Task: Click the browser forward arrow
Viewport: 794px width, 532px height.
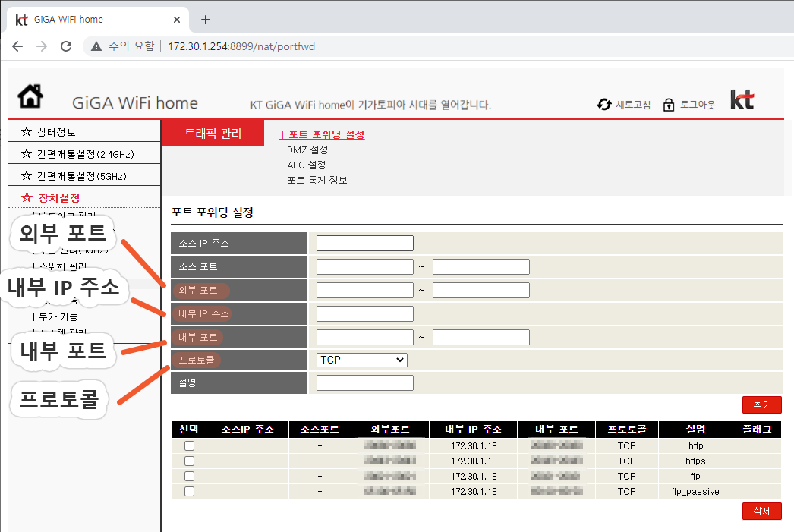Action: [42, 46]
